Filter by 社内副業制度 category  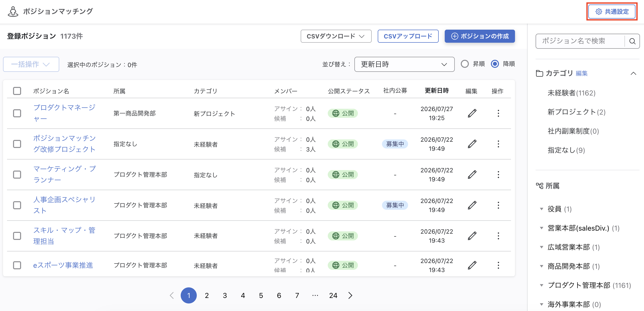(x=573, y=131)
